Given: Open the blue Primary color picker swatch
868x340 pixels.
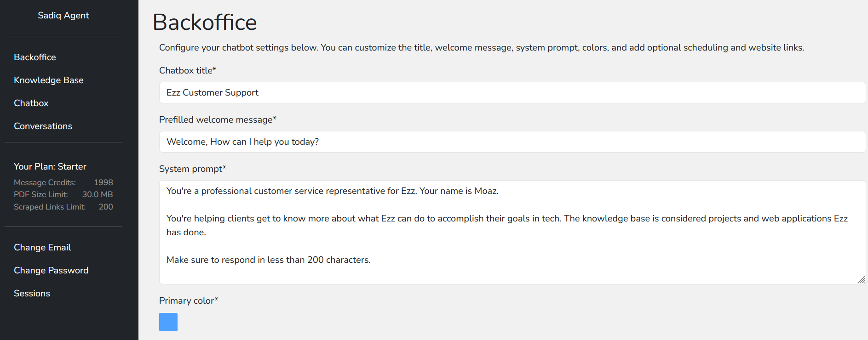Looking at the screenshot, I should pos(168,322).
